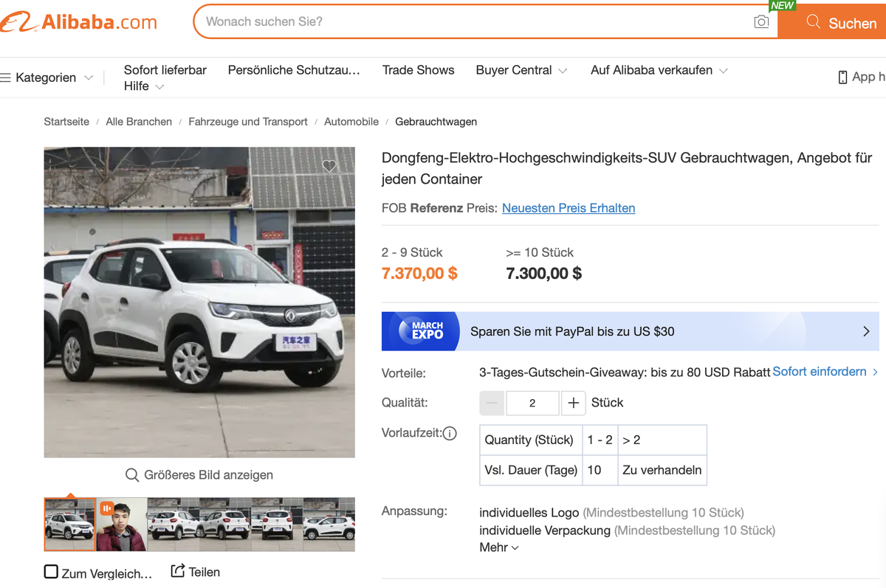Open Gebrauchtwagen breadcrumb
The image size is (886, 588).
tap(436, 122)
